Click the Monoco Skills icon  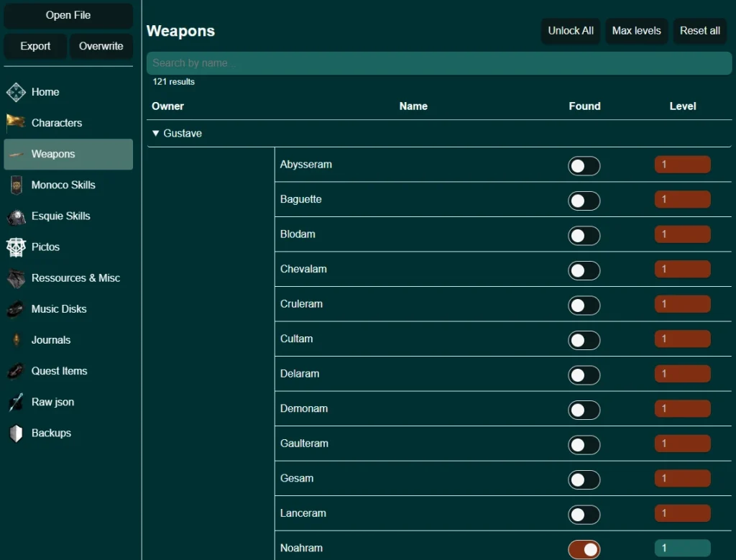[x=16, y=185]
